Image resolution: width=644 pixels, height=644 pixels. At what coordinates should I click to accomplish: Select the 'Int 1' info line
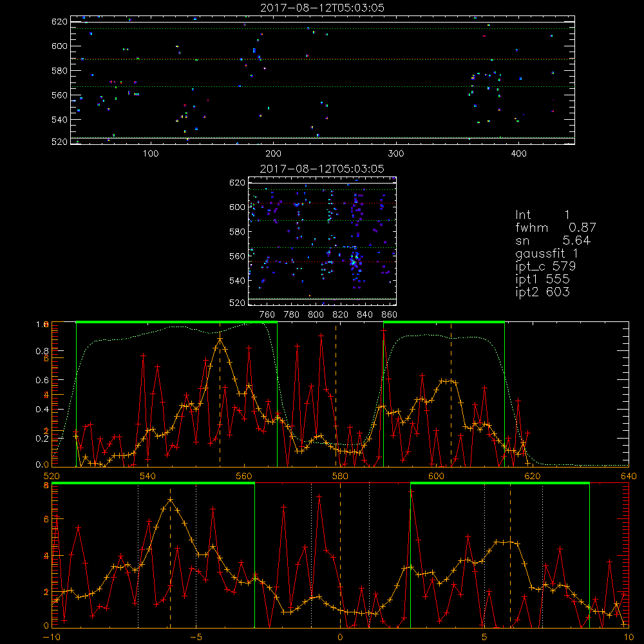tap(542, 215)
